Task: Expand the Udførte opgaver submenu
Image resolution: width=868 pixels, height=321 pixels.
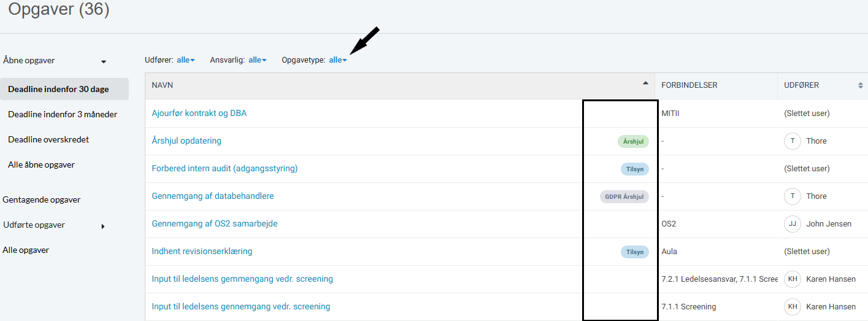Action: point(102,226)
